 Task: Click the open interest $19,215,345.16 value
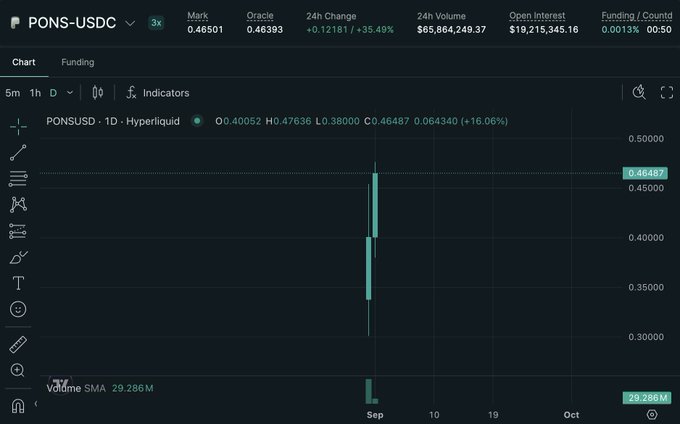[x=544, y=29]
